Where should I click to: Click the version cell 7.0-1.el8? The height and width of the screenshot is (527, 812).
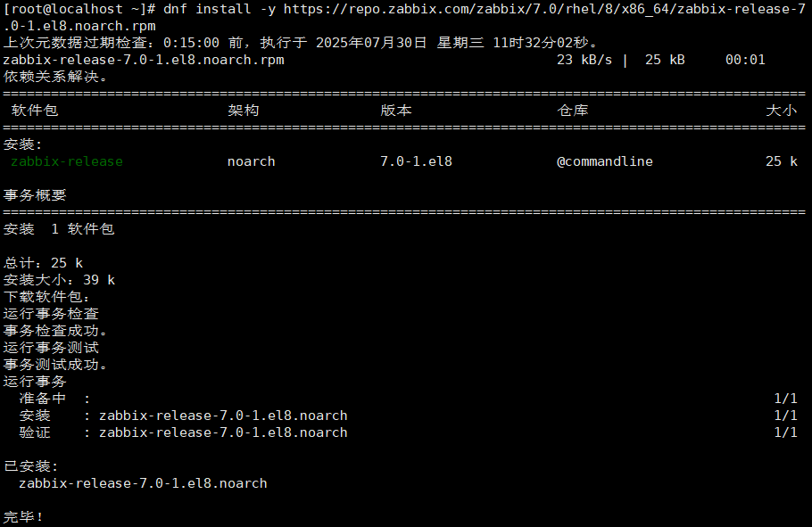[417, 161]
